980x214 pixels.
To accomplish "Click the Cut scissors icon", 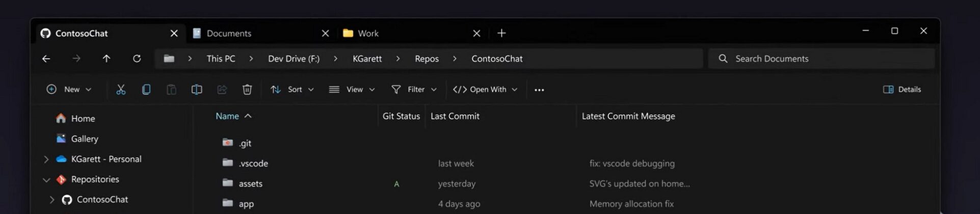I will [121, 90].
